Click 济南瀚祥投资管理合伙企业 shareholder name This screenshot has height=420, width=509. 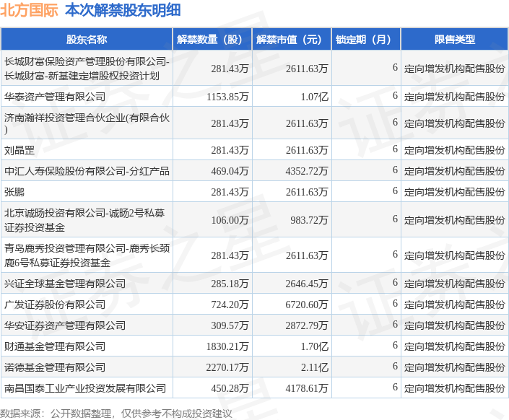point(87,123)
